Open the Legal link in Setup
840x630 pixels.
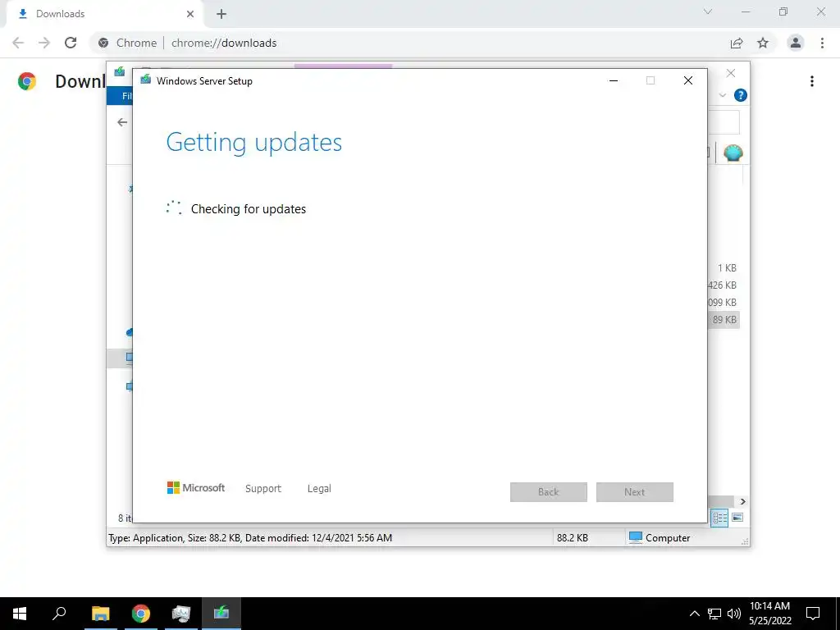319,489
